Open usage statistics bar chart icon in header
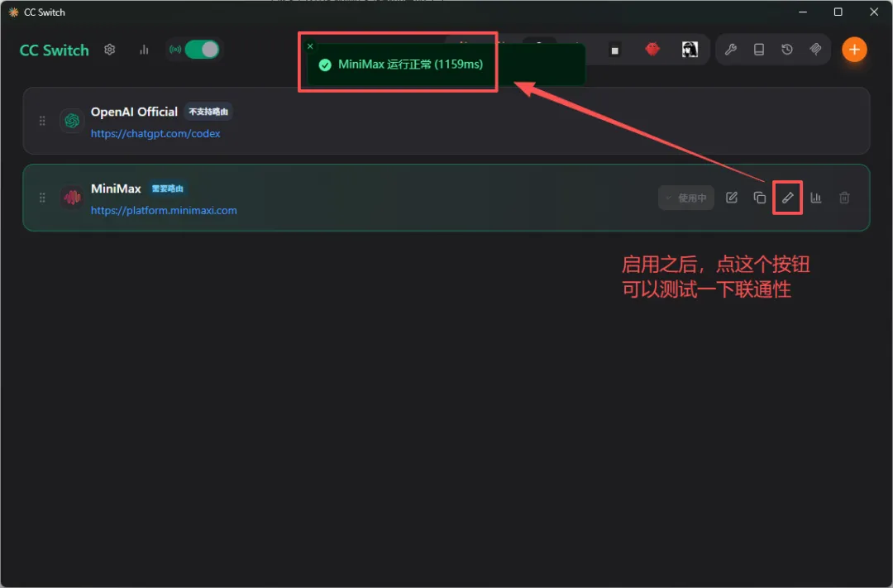Image resolution: width=893 pixels, height=588 pixels. [144, 50]
